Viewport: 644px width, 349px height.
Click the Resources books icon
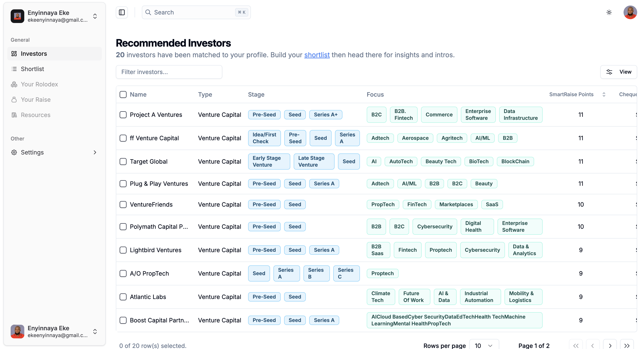14,115
